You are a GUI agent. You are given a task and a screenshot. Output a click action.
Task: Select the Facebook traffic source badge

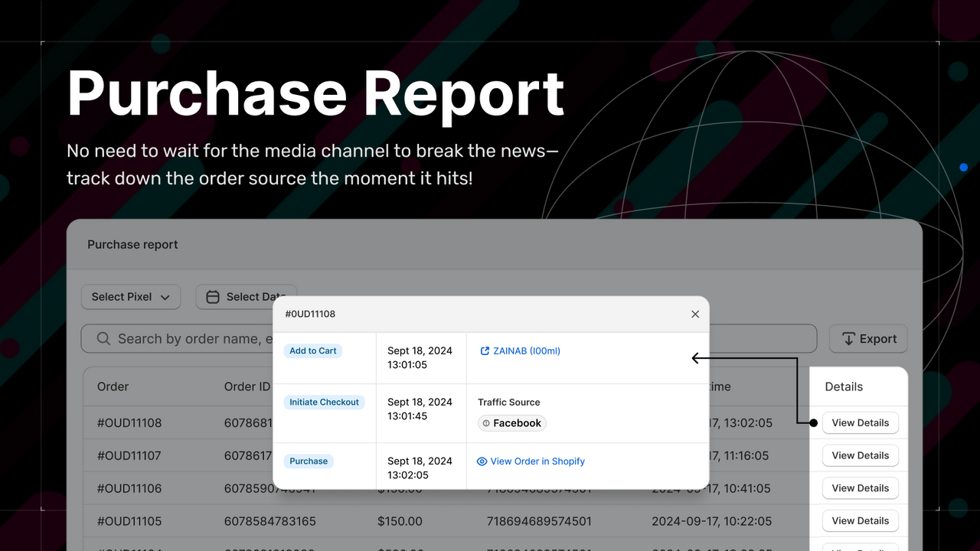(x=512, y=423)
